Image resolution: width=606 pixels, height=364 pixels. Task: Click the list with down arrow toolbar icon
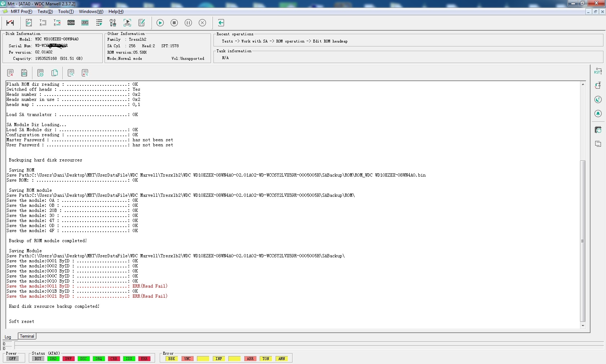pyautogui.click(x=99, y=23)
